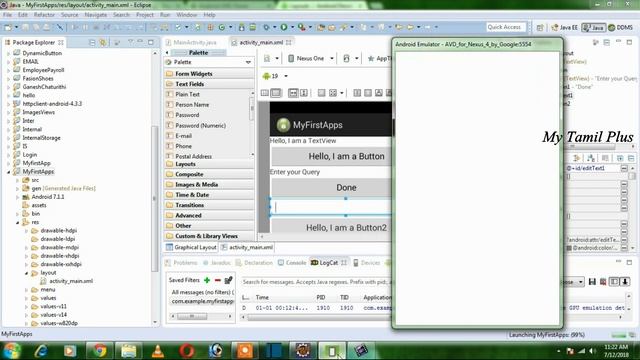Click the Run green play button

click(x=284, y=27)
